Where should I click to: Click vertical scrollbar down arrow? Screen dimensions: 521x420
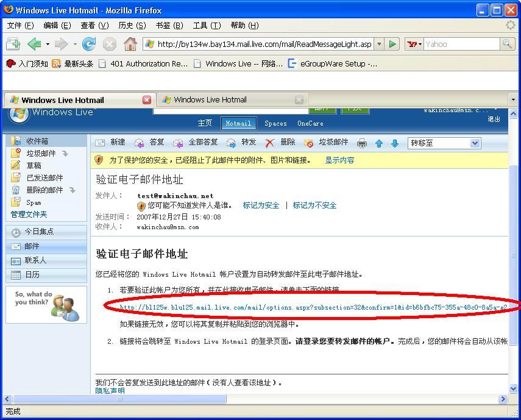tap(513, 388)
